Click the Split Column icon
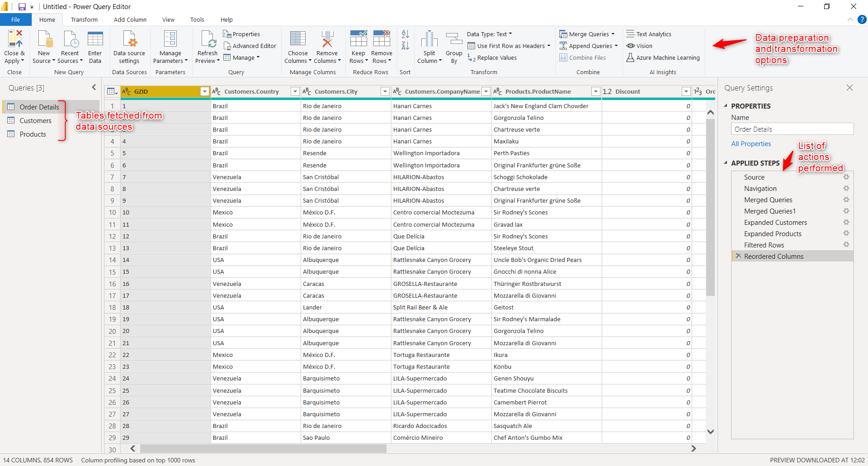The height and width of the screenshot is (466, 868). (x=429, y=39)
